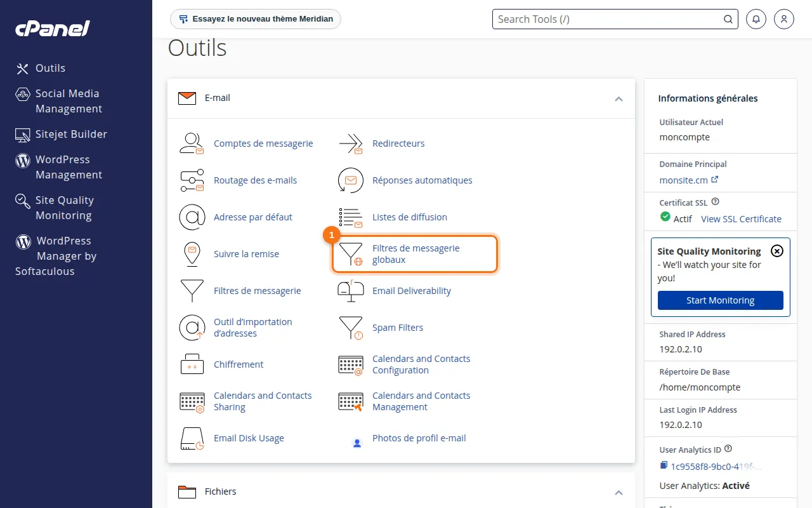Open the Filtres de messagerie link
The width and height of the screenshot is (812, 508).
(258, 291)
